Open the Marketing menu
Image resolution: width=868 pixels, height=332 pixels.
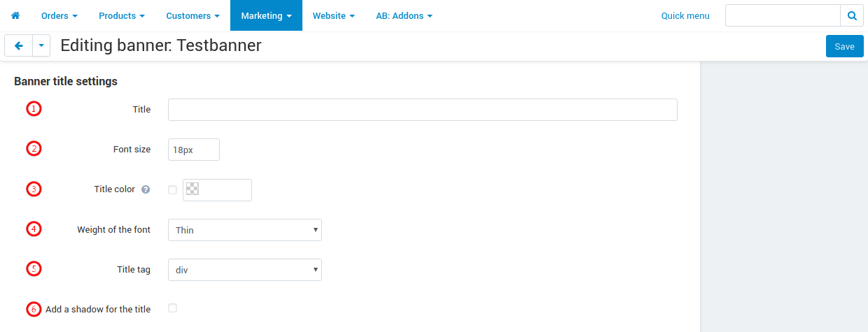(266, 15)
